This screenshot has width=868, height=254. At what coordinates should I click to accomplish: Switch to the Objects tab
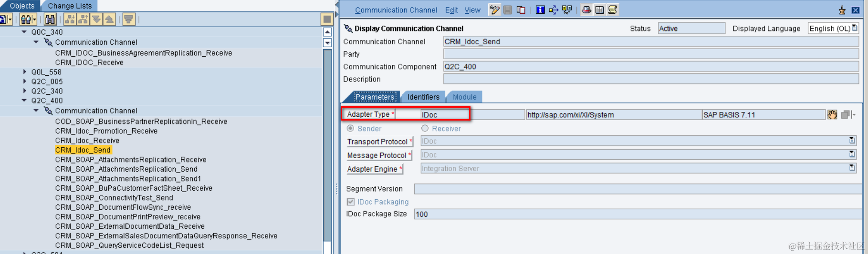(22, 6)
